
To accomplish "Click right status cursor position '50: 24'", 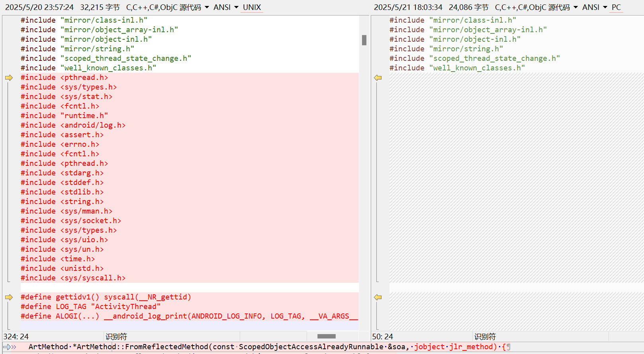I will pos(383,336).
